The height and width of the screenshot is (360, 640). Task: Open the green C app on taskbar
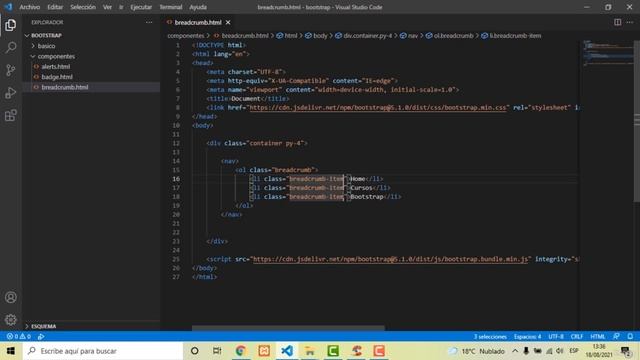click(x=333, y=351)
